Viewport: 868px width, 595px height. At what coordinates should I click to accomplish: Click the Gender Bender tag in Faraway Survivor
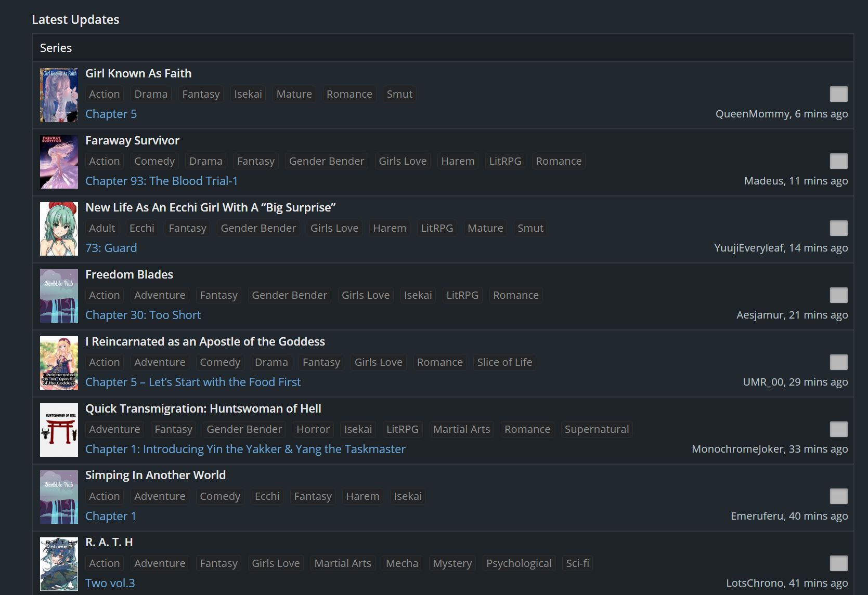326,161
